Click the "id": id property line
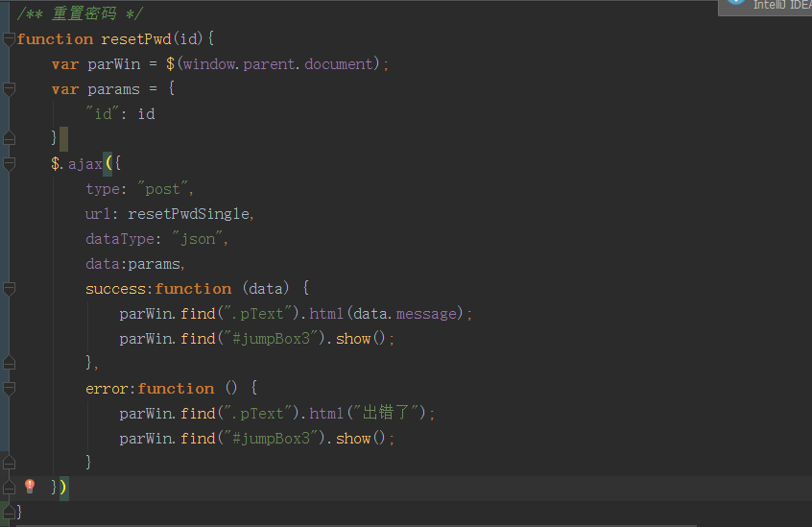The image size is (812, 527). pyautogui.click(x=120, y=113)
